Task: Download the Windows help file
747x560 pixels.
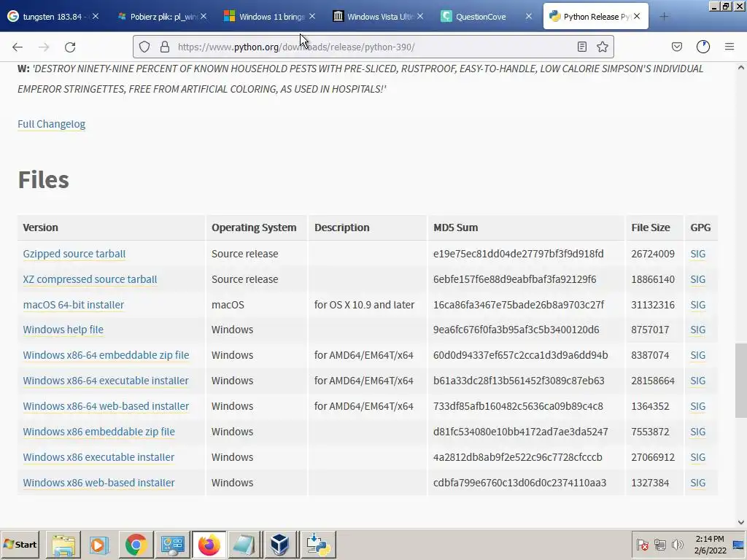Action: 63,330
